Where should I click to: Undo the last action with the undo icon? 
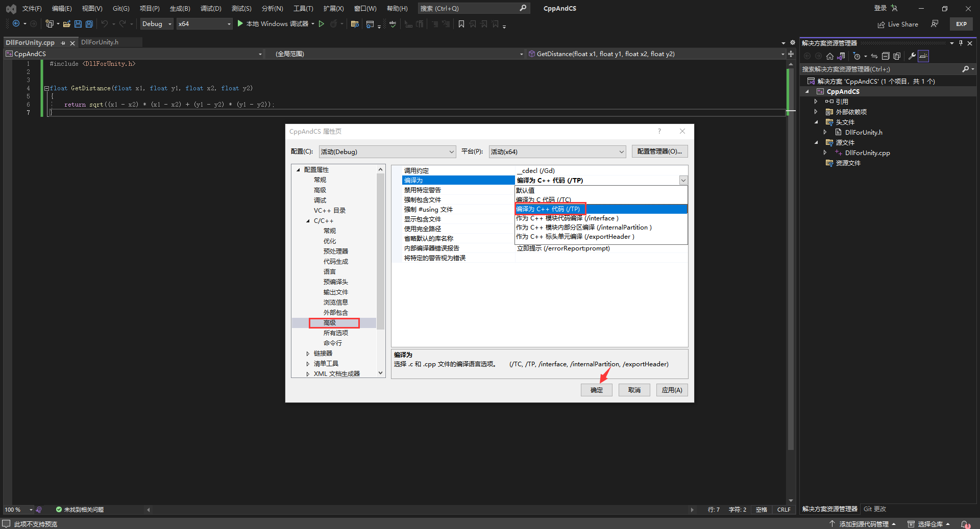tap(105, 23)
